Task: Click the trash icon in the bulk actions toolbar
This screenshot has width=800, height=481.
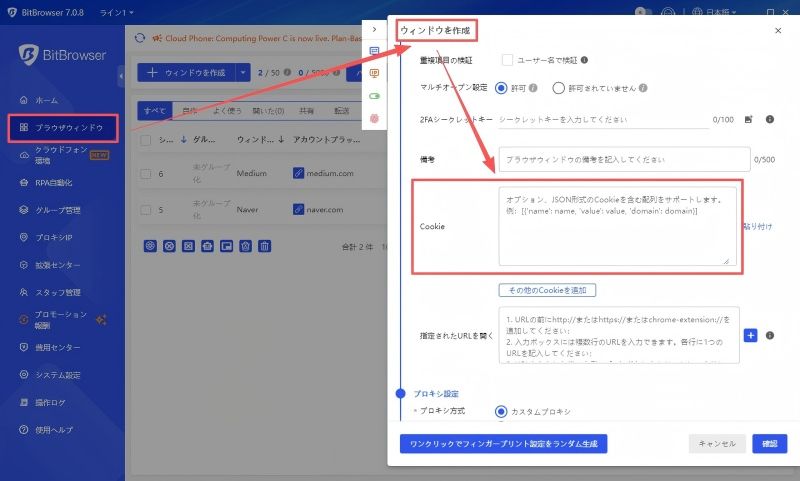Action: 264,245
